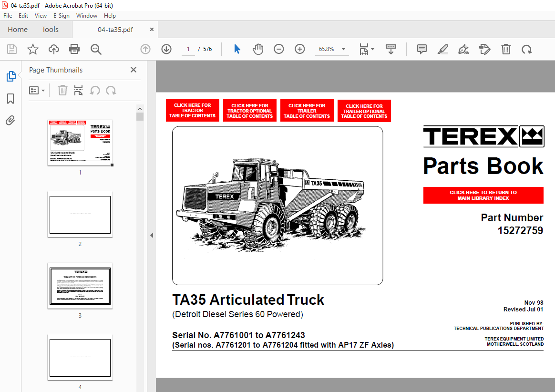Click the Save file icon

pyautogui.click(x=11, y=49)
